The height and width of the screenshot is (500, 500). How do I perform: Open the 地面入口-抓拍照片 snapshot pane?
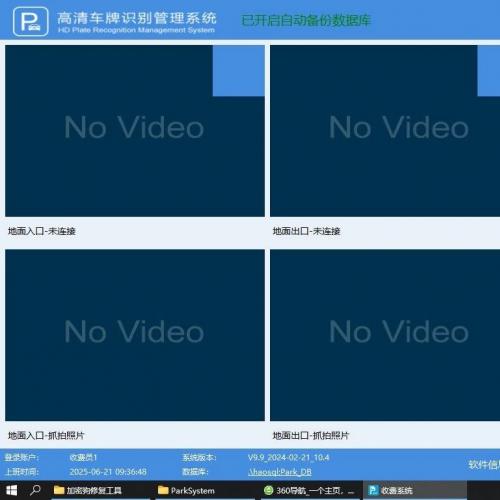click(x=135, y=335)
